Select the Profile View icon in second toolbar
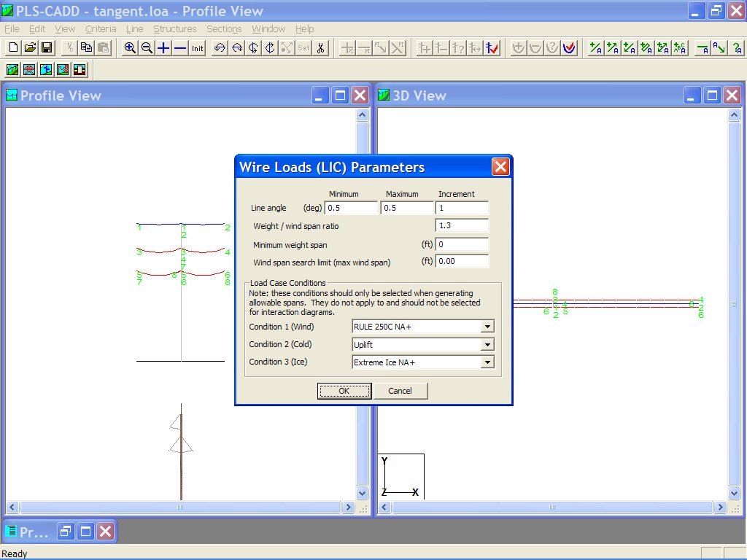The height and width of the screenshot is (560, 747). click(12, 70)
